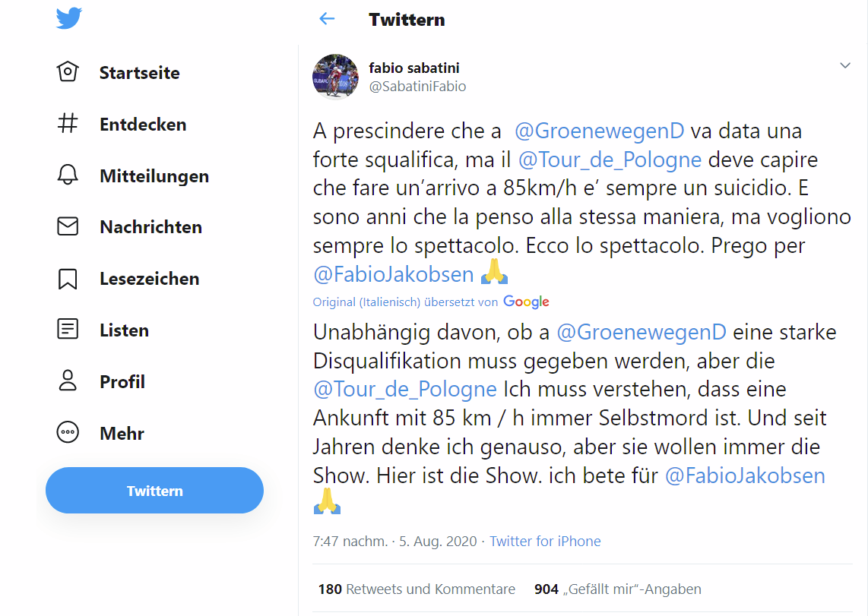The image size is (868, 616).
Task: Click the Startseite home icon
Action: pos(68,73)
